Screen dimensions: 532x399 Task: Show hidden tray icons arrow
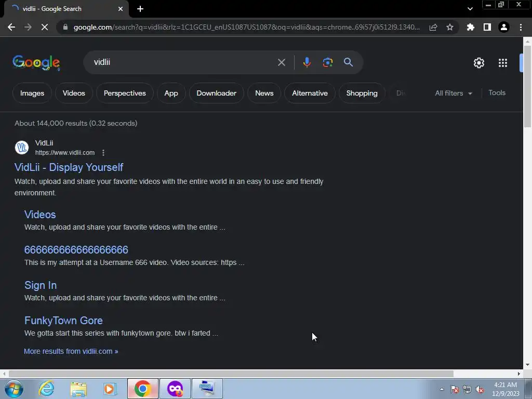point(442,389)
